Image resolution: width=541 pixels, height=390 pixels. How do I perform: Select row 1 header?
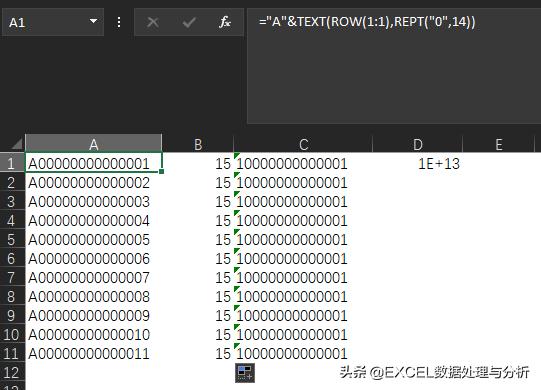12,163
